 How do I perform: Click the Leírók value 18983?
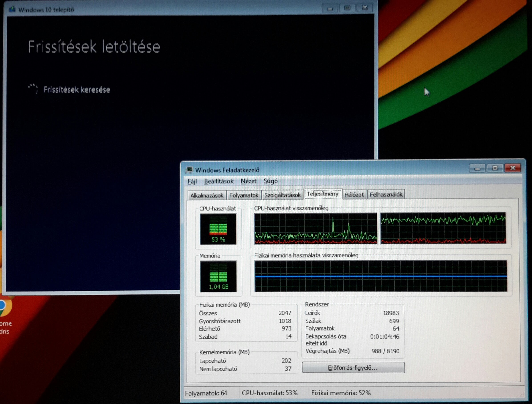point(391,313)
